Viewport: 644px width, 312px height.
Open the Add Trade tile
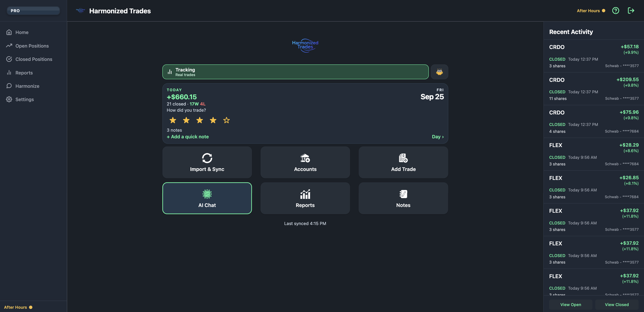pyautogui.click(x=403, y=162)
